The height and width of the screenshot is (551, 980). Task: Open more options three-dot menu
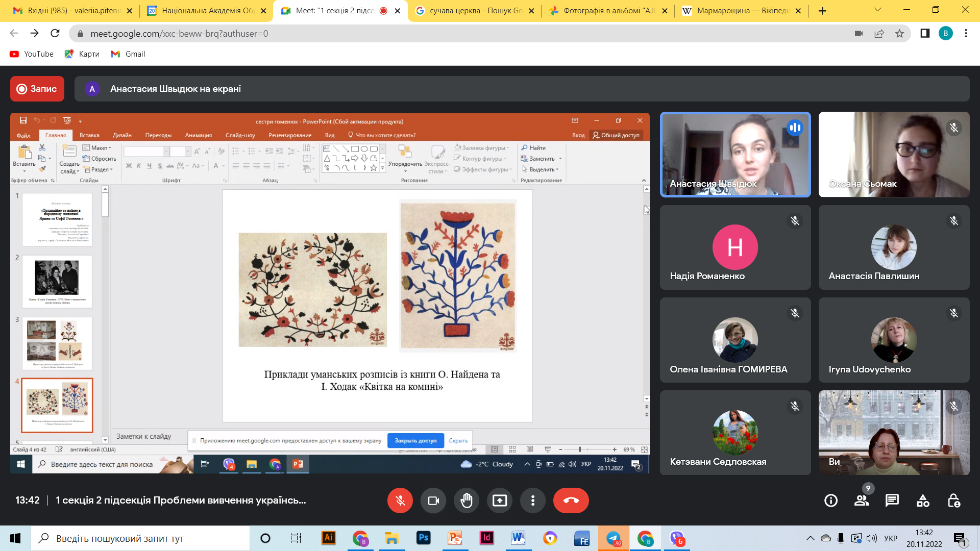pos(533,500)
